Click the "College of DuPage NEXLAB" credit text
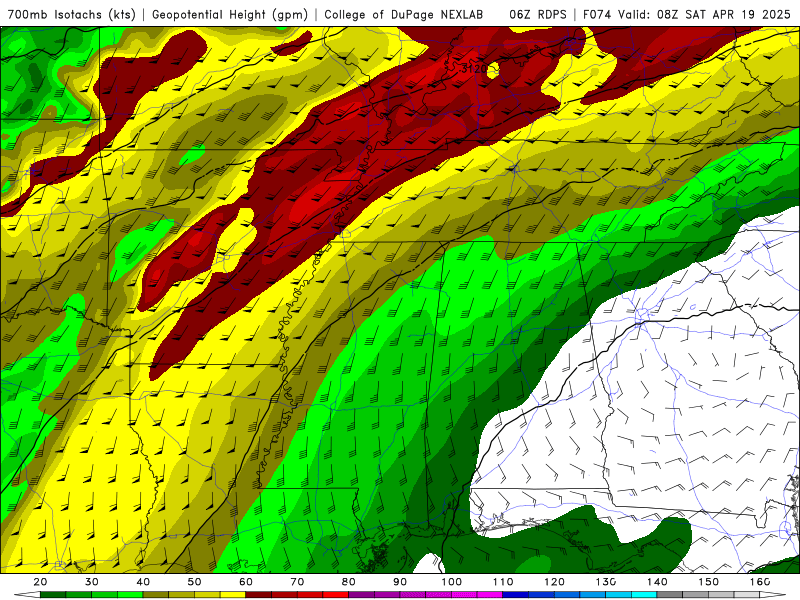 coord(404,15)
